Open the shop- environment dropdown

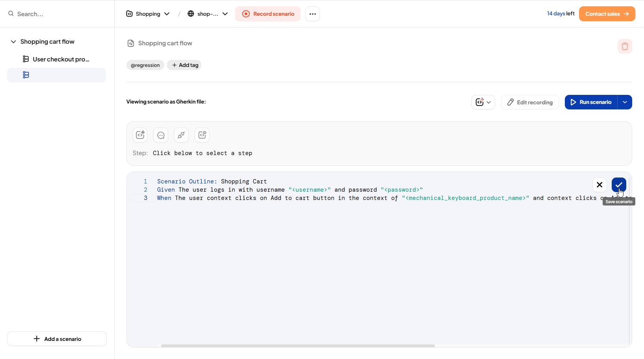point(208,14)
